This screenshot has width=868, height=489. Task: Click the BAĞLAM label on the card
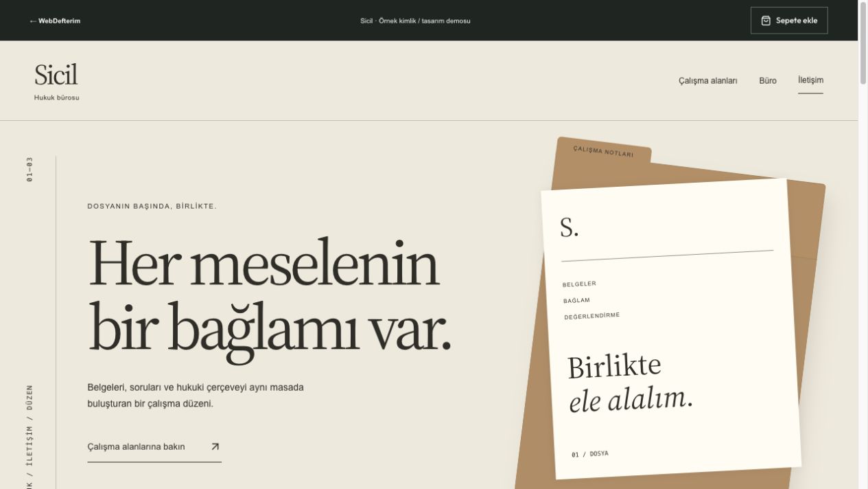click(x=576, y=301)
